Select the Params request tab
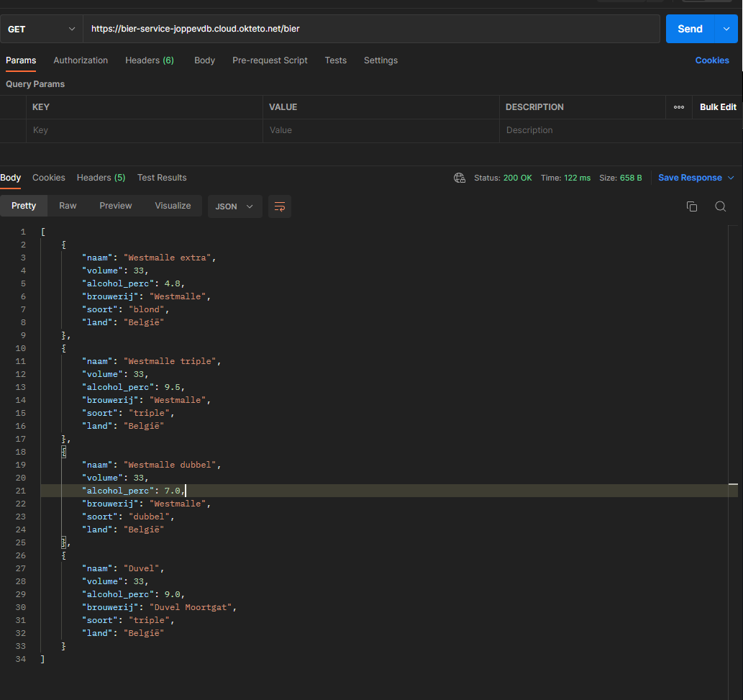Viewport: 743px width, 700px height. tap(21, 60)
